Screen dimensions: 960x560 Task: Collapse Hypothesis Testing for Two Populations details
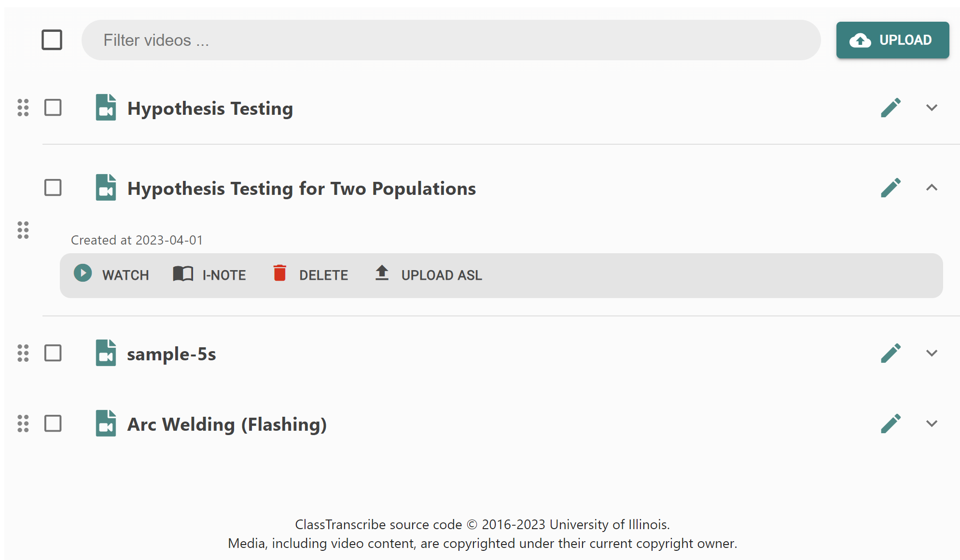coord(932,188)
